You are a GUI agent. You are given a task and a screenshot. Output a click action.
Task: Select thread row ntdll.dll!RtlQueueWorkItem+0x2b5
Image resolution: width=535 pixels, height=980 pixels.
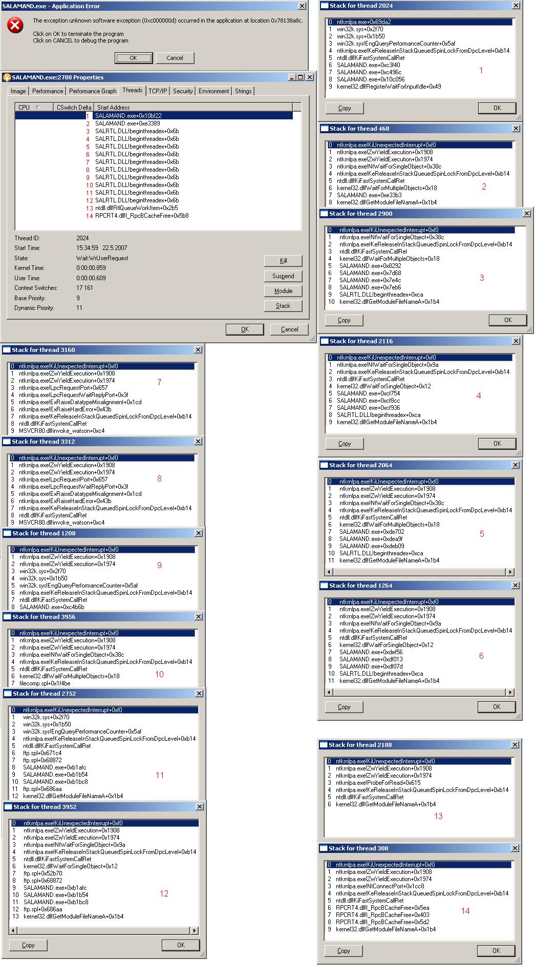pos(154,208)
